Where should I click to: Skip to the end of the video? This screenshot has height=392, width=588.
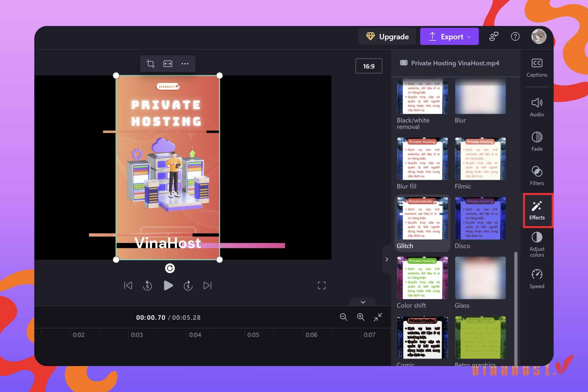(x=208, y=285)
